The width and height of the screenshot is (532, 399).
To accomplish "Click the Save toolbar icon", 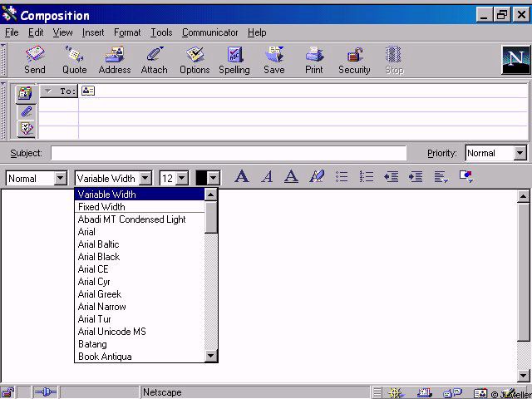I will coord(274,54).
